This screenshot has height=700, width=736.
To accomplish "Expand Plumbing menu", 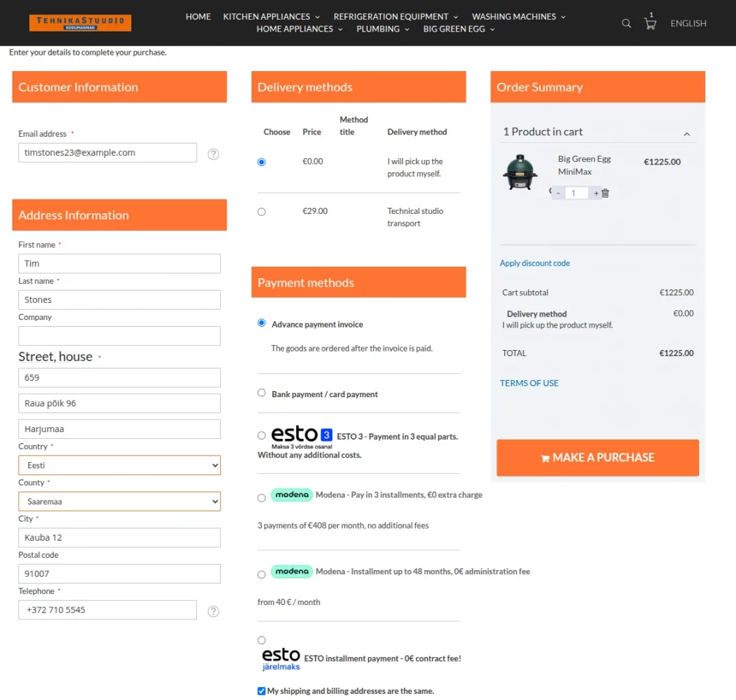I will coord(382,29).
